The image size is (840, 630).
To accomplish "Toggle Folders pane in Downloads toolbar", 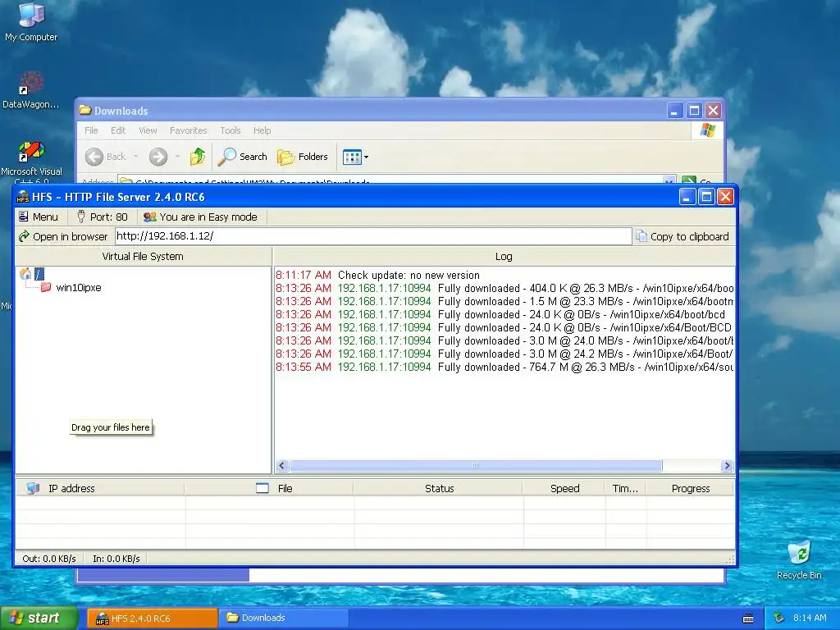I will tap(302, 157).
